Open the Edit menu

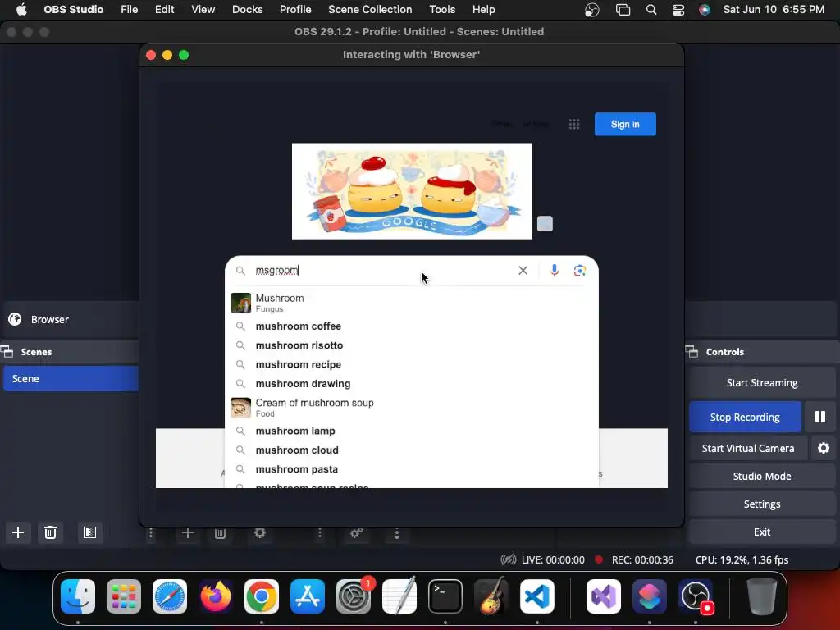point(164,10)
